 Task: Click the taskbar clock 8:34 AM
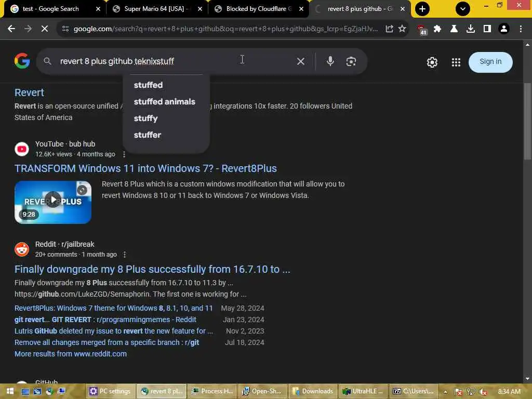509,392
